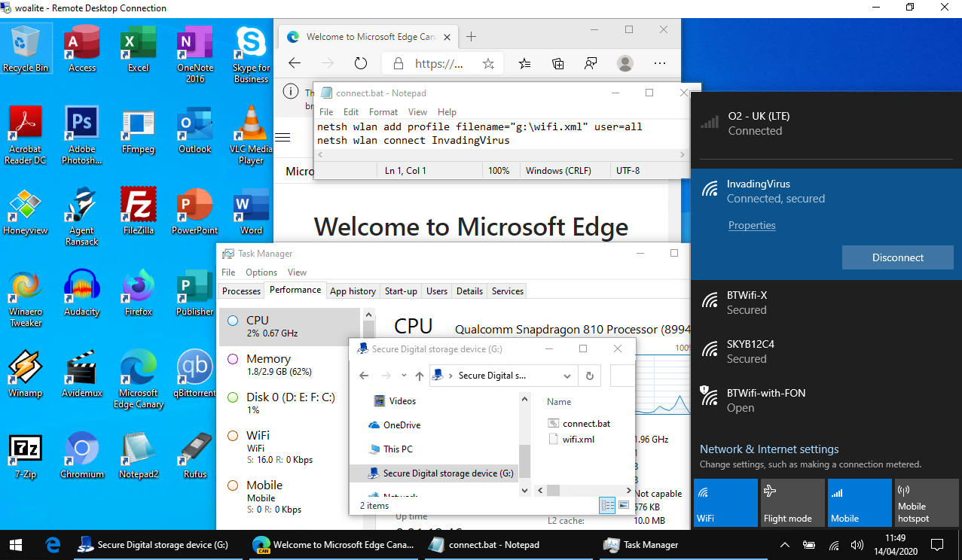Image resolution: width=962 pixels, height=560 pixels.
Task: Select the BTWifi-X network
Action: click(x=826, y=303)
